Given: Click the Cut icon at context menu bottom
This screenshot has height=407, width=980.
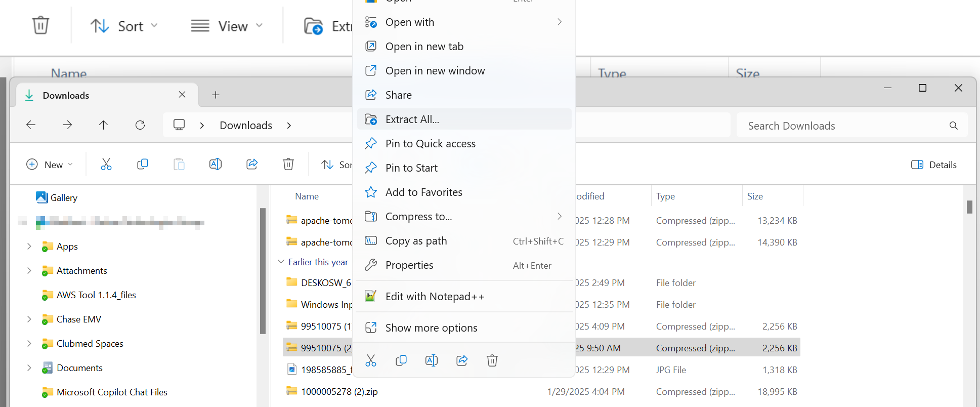Looking at the screenshot, I should [x=371, y=360].
